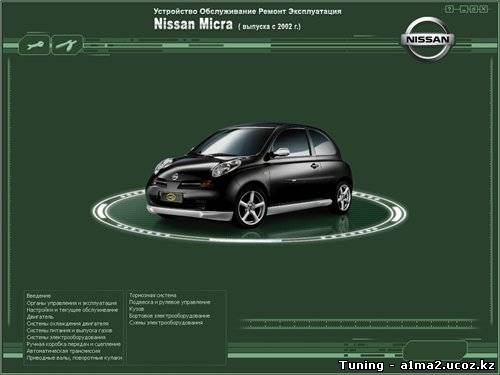500x375 pixels.
Task: Click the pliers tool icon button
Action: [67, 45]
